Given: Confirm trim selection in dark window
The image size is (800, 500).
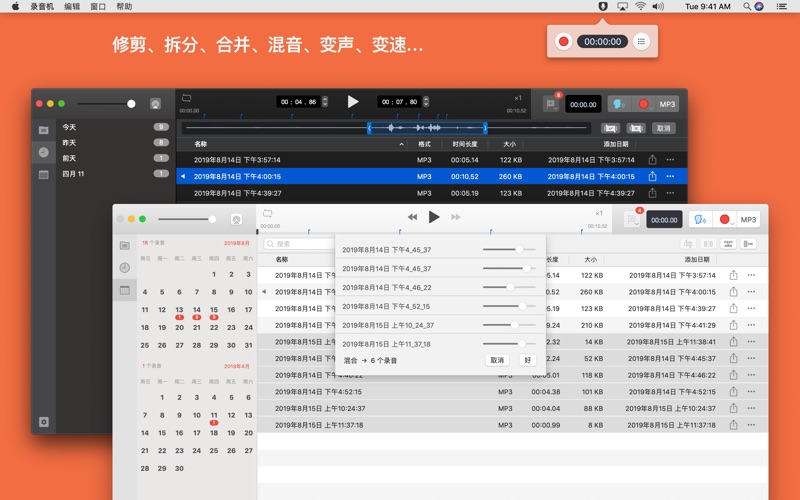Looking at the screenshot, I should [610, 128].
